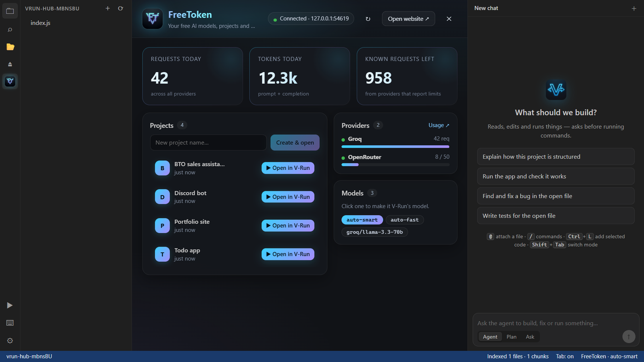This screenshot has height=362, width=644.
Task: Toggle Tab: on in the status bar
Action: click(564, 356)
